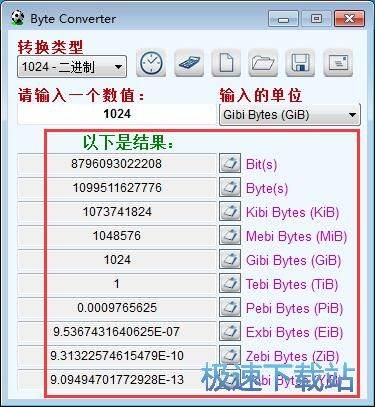Copy the Bit(s) result value
The height and width of the screenshot is (407, 375).
(x=230, y=163)
